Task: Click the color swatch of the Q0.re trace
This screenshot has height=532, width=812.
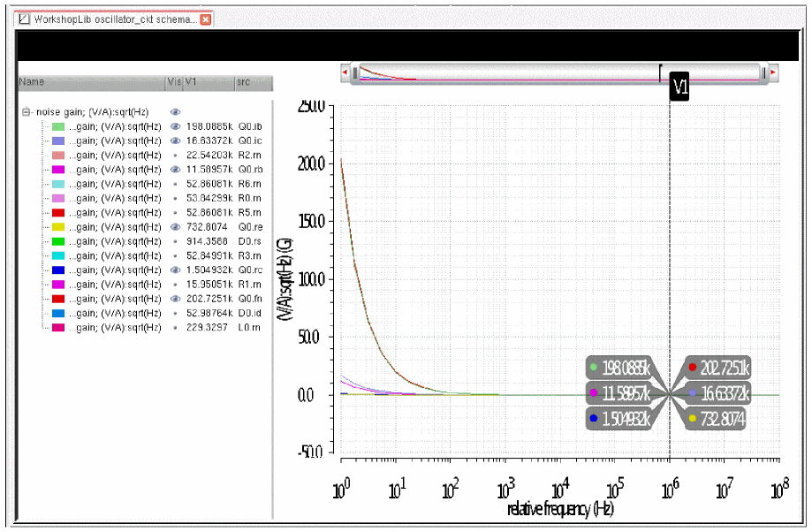Action: (x=58, y=226)
